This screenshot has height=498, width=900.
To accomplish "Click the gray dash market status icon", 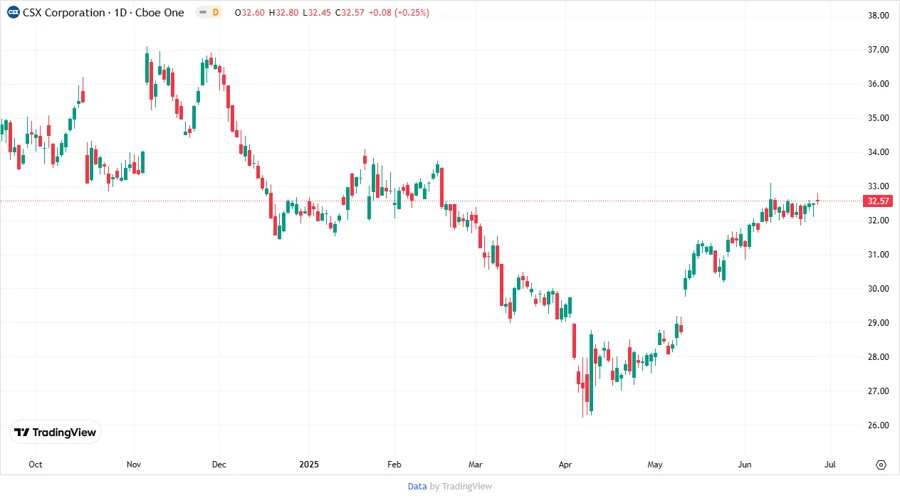I will [x=203, y=12].
